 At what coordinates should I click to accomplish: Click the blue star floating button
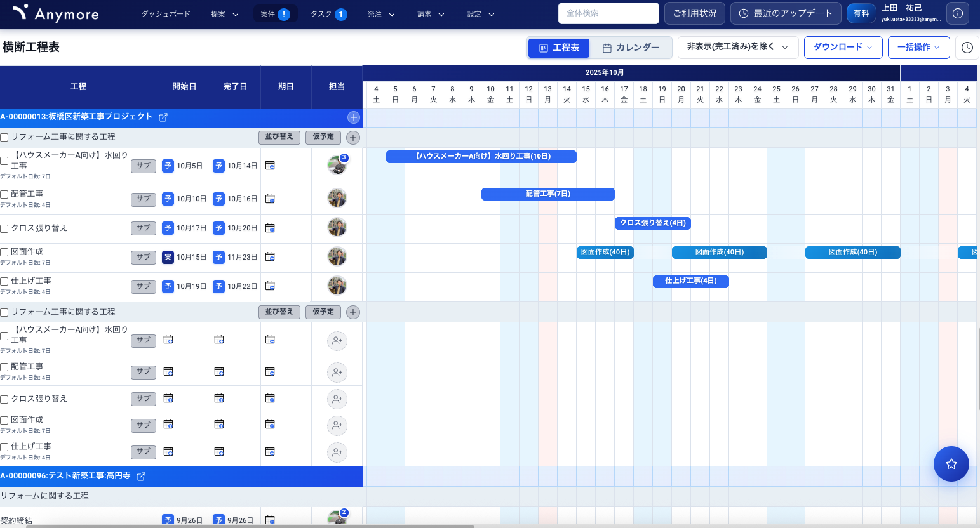coord(951,464)
